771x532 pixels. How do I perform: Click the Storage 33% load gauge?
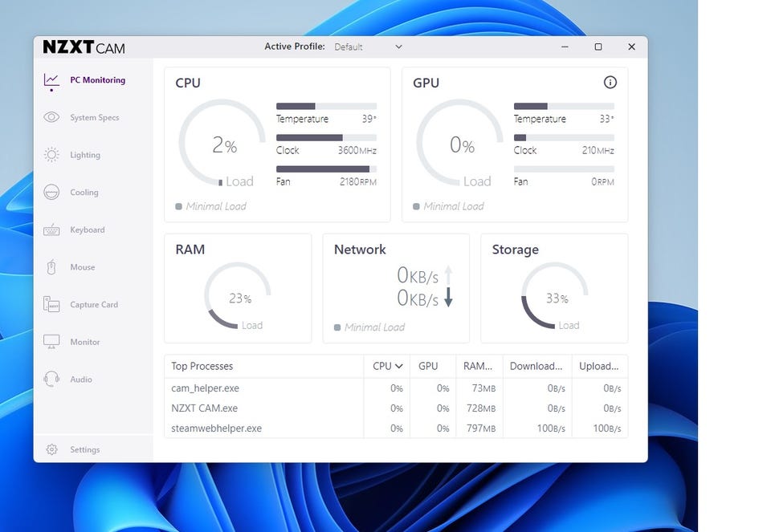point(555,296)
